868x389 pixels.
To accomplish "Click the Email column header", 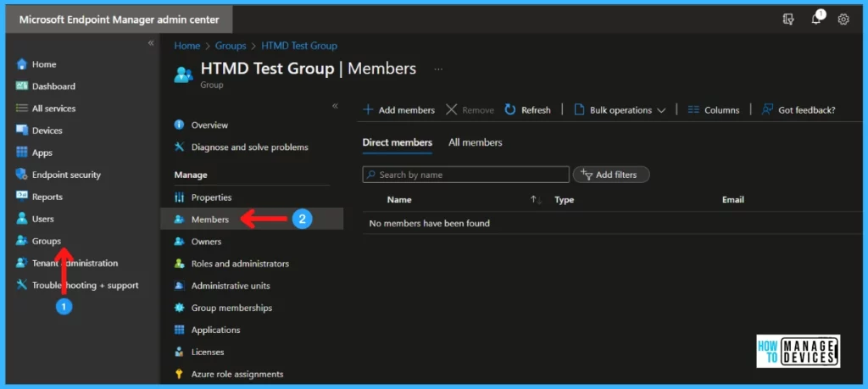I will 733,200.
